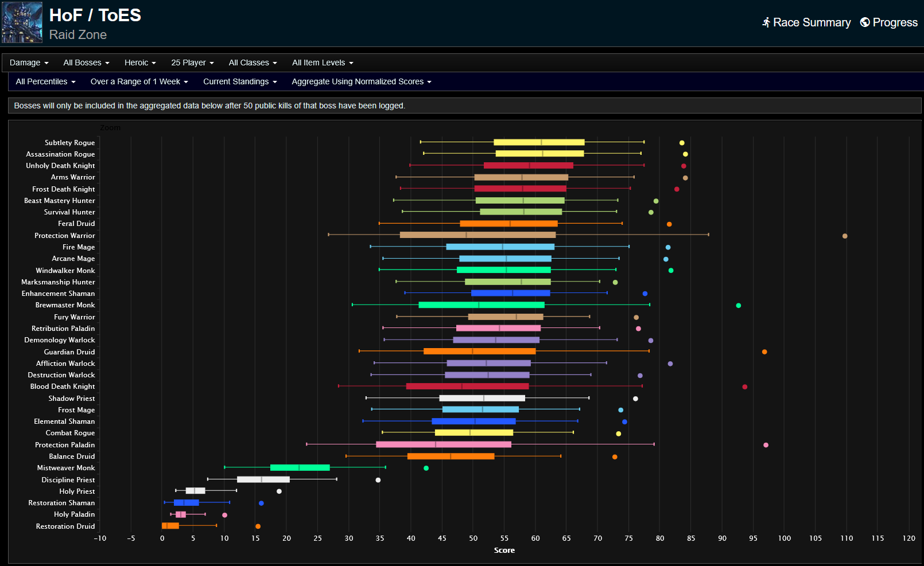Click the Protection Warrior outlier dot
This screenshot has height=566, width=924.
[x=845, y=236]
